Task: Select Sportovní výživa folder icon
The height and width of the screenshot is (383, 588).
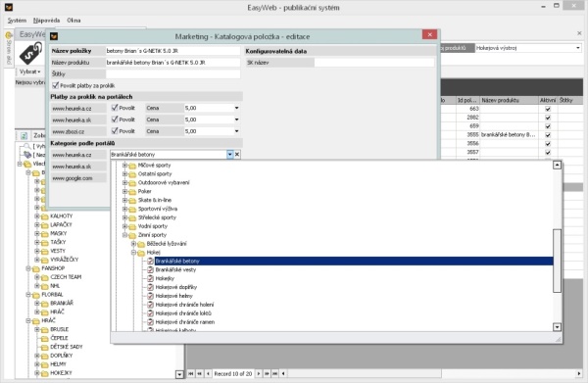Action: [x=132, y=209]
